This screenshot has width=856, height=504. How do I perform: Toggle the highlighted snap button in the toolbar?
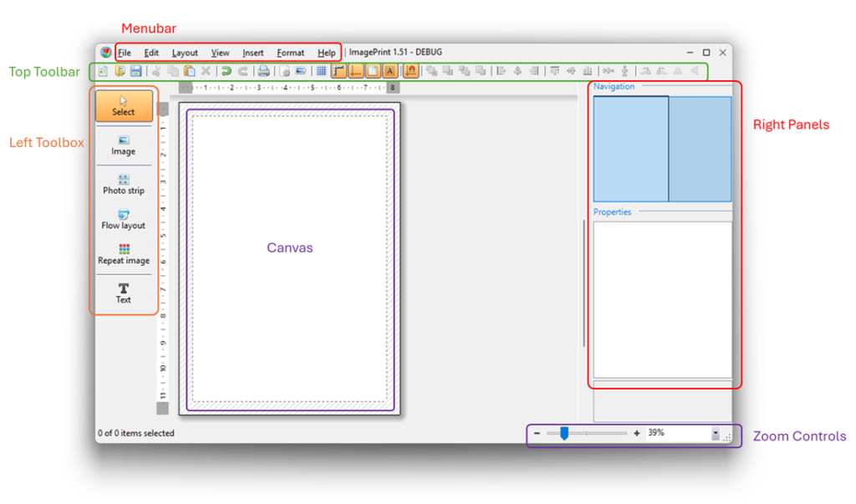click(410, 71)
